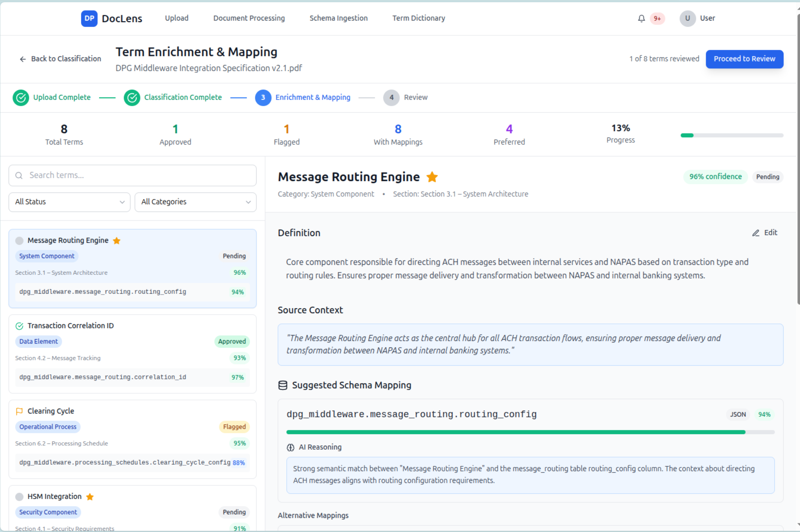800x532 pixels.
Task: Open the All Status dropdown
Action: pyautogui.click(x=69, y=202)
